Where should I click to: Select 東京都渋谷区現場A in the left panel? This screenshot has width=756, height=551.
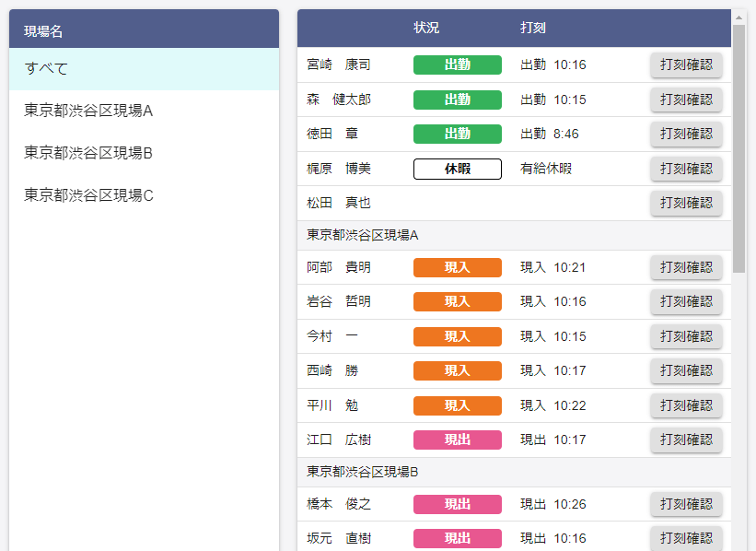tap(144, 111)
